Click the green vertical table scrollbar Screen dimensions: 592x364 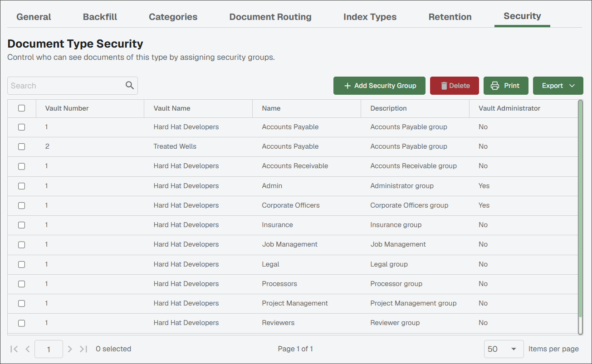(580, 209)
